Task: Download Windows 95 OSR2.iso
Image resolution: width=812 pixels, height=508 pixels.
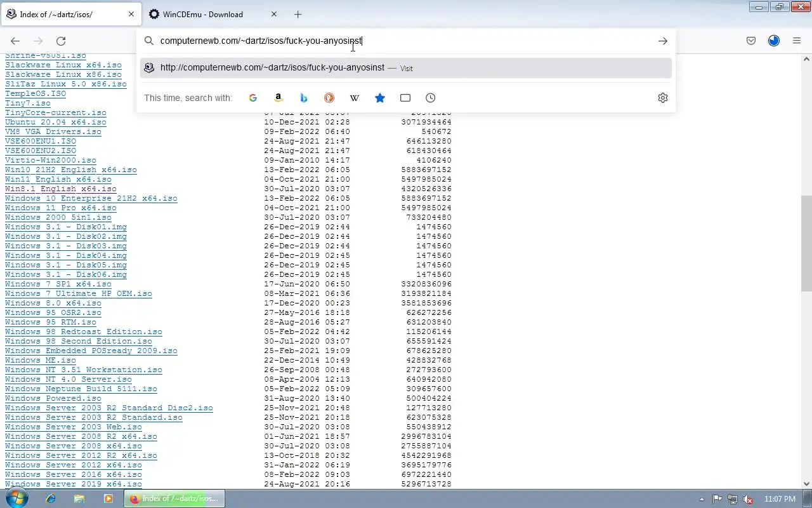Action: coord(53,312)
